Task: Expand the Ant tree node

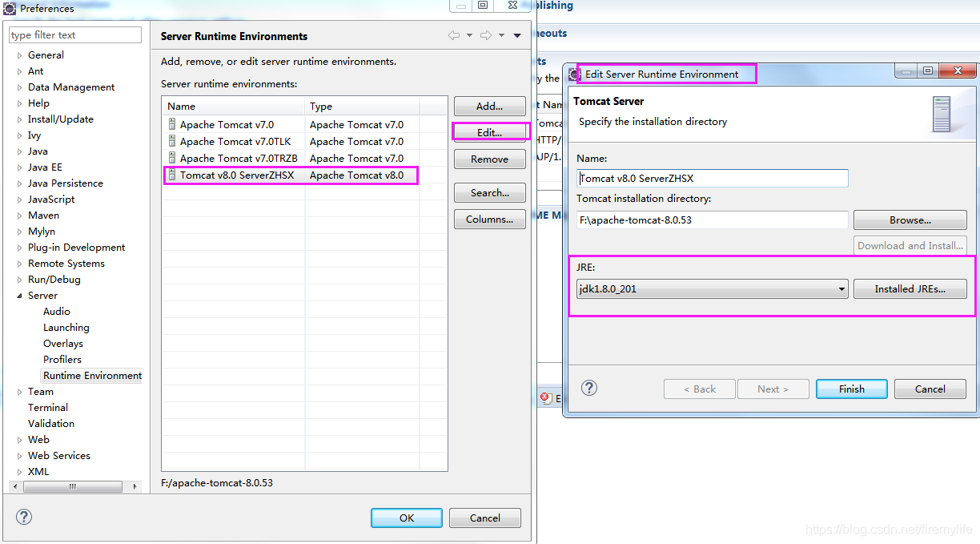Action: tap(20, 71)
